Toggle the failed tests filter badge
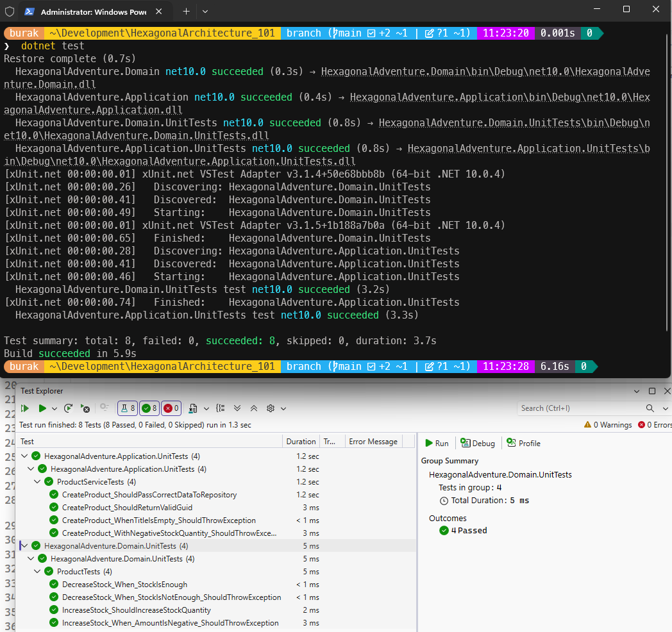This screenshot has height=632, width=672. pos(170,408)
